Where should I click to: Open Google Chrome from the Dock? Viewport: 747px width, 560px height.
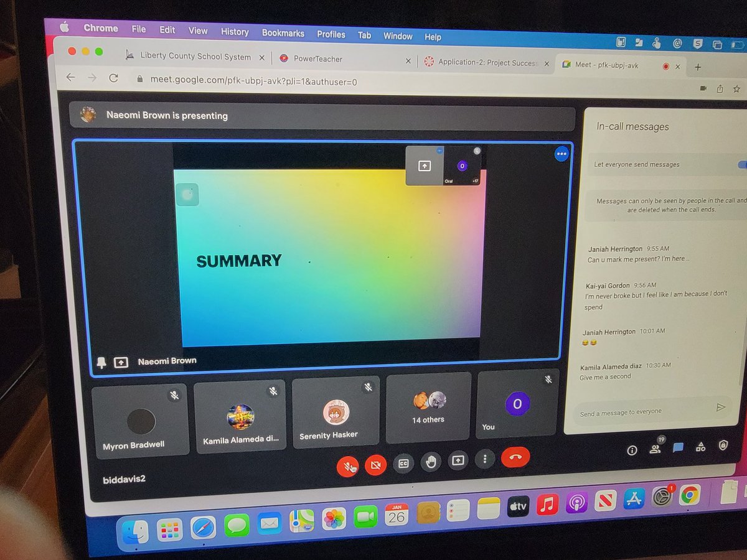[x=689, y=495]
